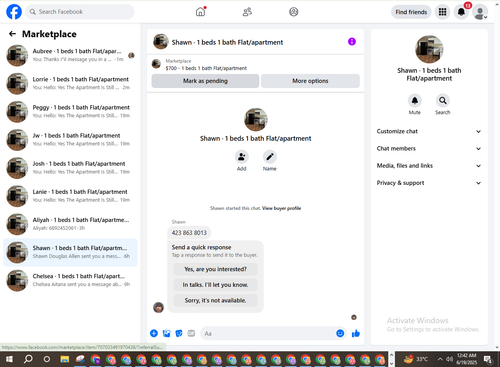Click the Find friends button
This screenshot has height=367, width=500.
[411, 12]
